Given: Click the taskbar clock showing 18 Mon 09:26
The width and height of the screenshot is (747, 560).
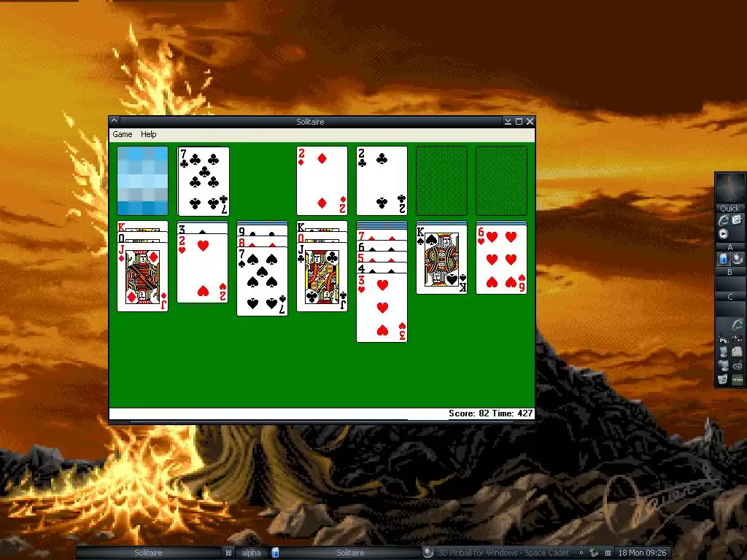Looking at the screenshot, I should pos(642,553).
